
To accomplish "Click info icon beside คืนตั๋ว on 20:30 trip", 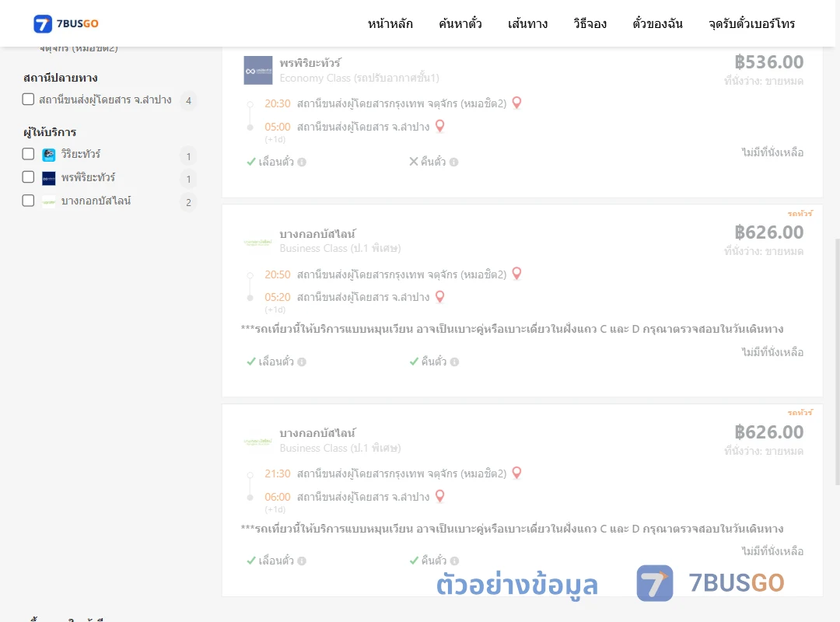I will click(453, 162).
